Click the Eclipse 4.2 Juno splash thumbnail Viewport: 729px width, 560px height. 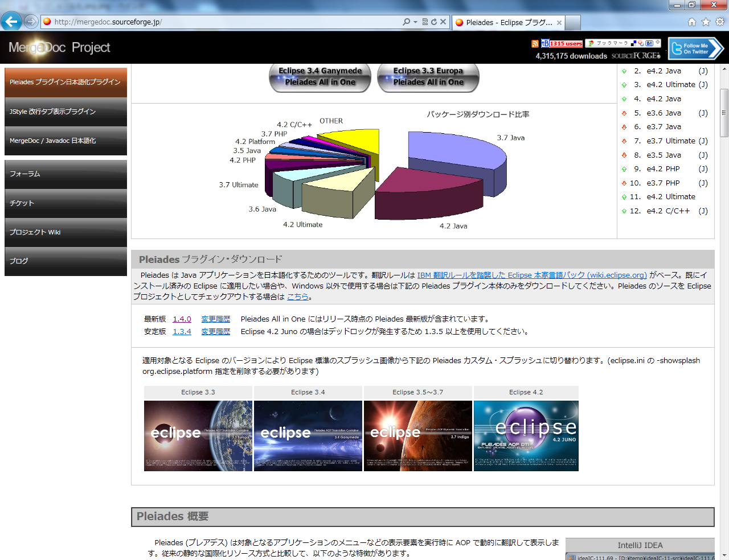point(526,436)
